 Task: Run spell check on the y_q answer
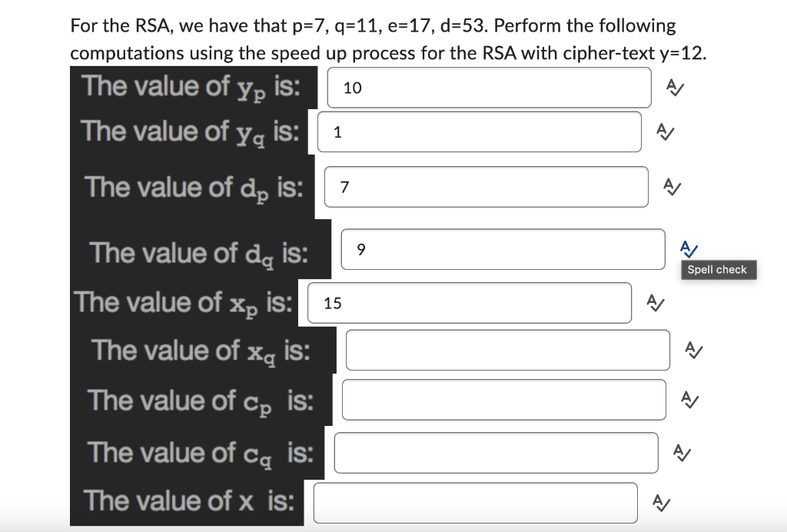[x=666, y=131]
